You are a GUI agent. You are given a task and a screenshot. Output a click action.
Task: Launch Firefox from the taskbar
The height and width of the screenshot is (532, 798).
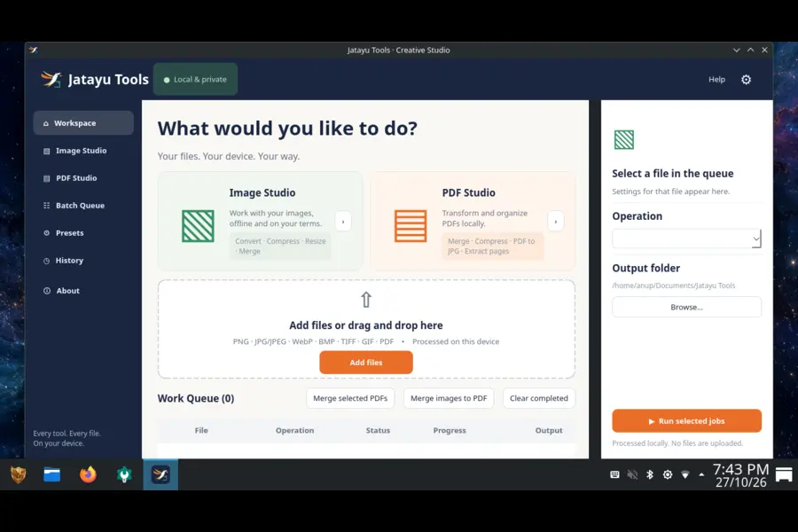pyautogui.click(x=88, y=474)
